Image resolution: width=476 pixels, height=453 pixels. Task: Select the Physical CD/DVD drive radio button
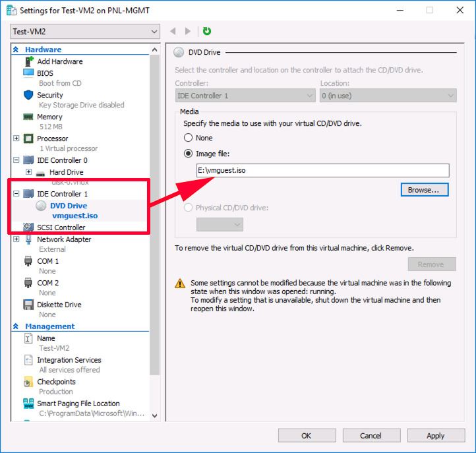(x=188, y=208)
